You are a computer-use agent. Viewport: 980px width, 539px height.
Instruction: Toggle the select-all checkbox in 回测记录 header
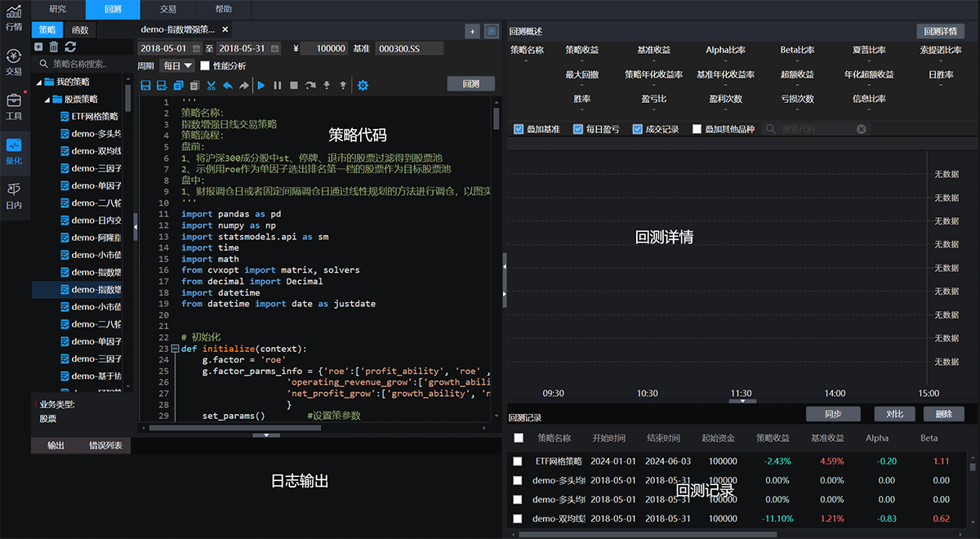point(518,438)
